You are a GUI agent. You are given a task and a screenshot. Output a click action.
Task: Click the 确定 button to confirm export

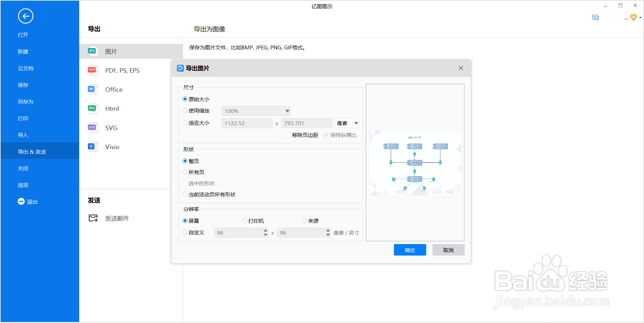click(x=410, y=250)
